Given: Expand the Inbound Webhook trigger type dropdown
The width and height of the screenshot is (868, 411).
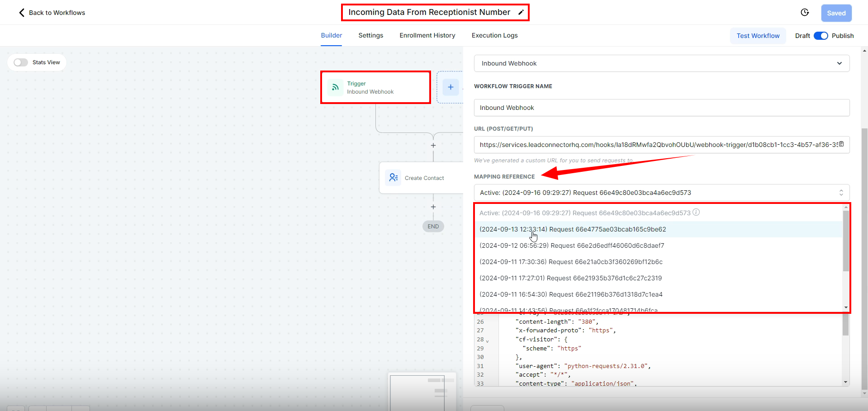Looking at the screenshot, I should pos(661,63).
